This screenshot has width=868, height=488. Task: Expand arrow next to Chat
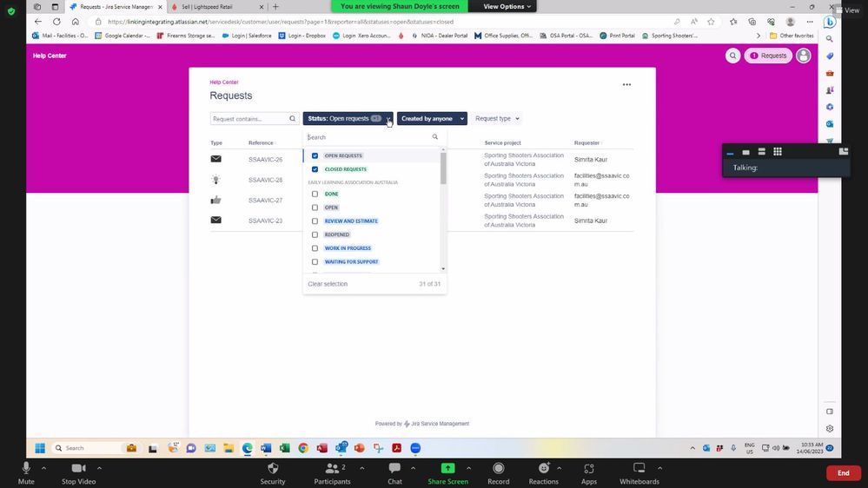point(413,468)
